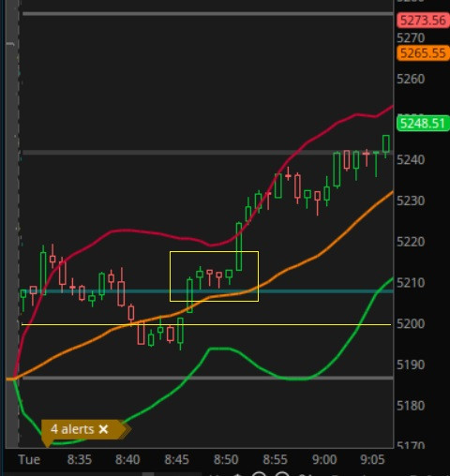
Task: Click the 8:40 time axis label
Action: [127, 460]
